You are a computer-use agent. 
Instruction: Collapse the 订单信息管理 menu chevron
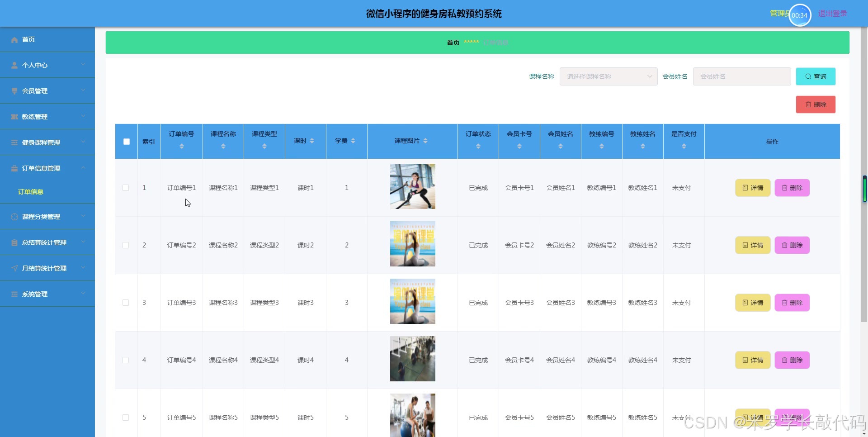coord(83,168)
